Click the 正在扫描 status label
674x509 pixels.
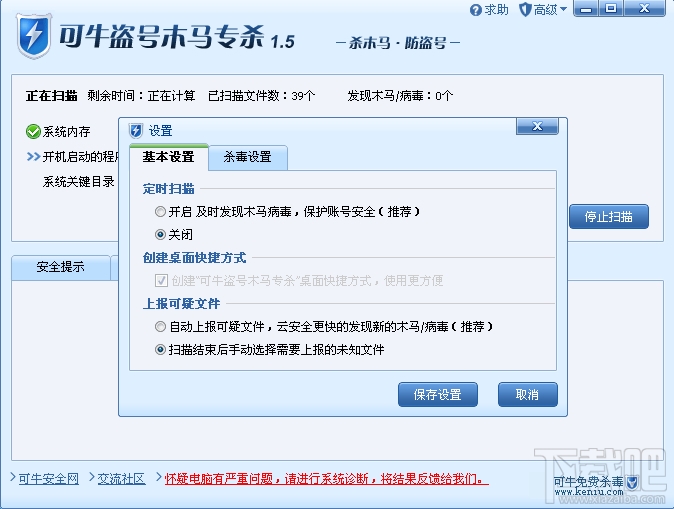[x=52, y=95]
